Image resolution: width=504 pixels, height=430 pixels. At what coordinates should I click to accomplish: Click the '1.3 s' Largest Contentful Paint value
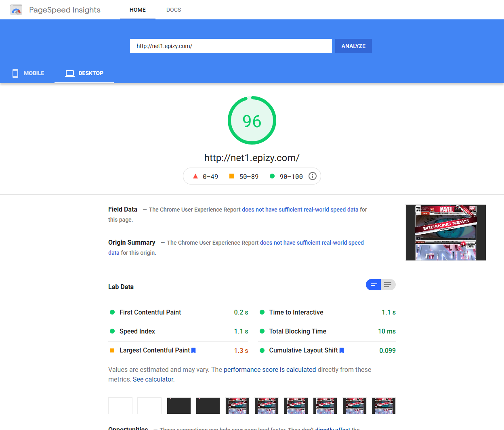coord(241,350)
